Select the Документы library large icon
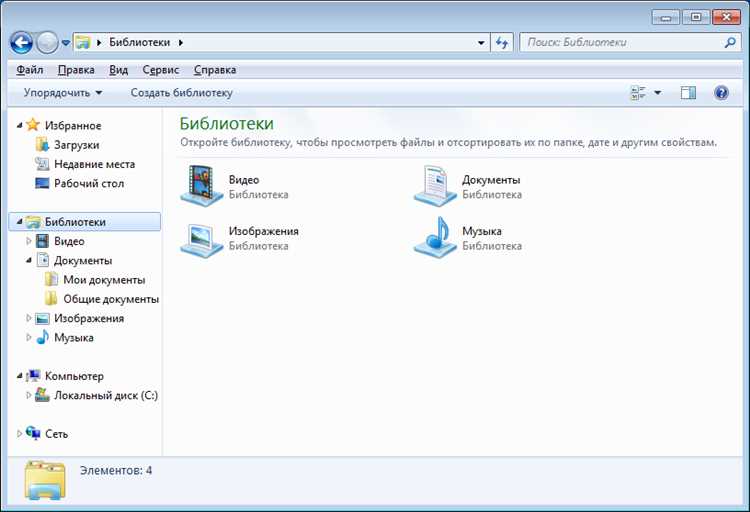750x512 pixels. pos(435,186)
